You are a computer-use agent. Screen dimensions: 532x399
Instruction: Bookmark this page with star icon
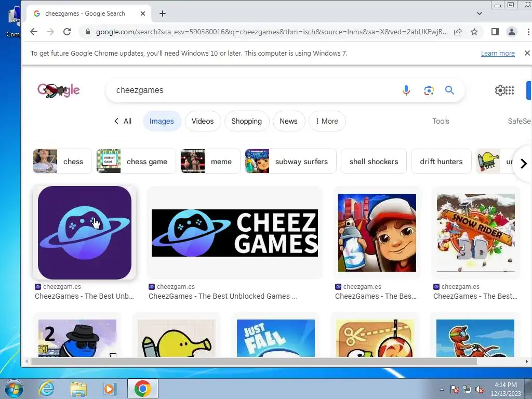point(474,32)
